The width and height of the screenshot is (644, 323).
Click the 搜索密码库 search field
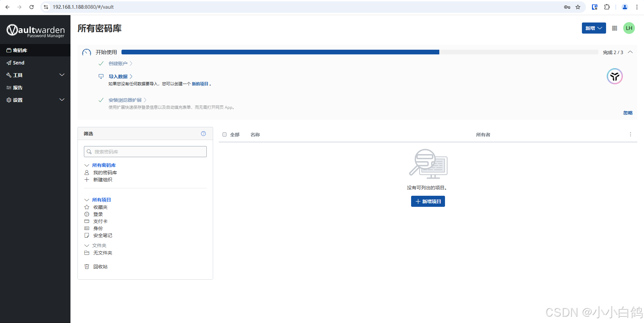(x=145, y=152)
